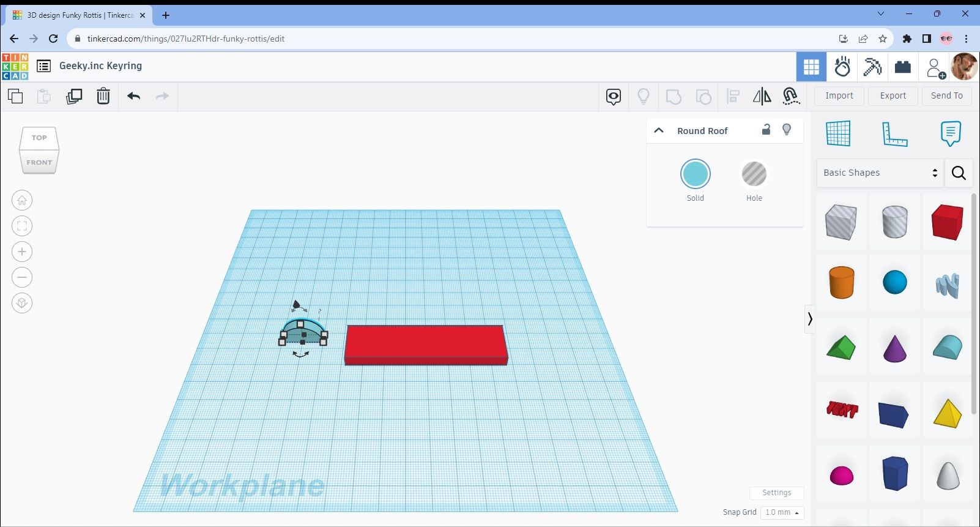Pick the green Roof shape

(841, 348)
